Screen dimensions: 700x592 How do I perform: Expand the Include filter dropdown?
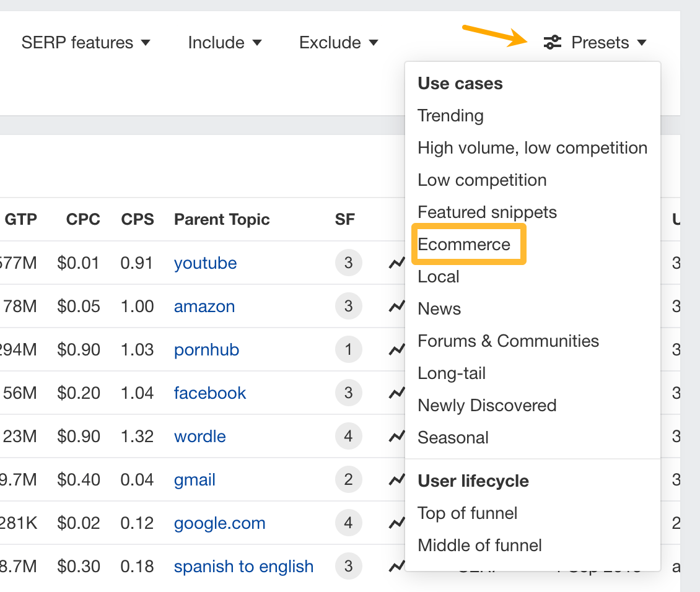224,43
